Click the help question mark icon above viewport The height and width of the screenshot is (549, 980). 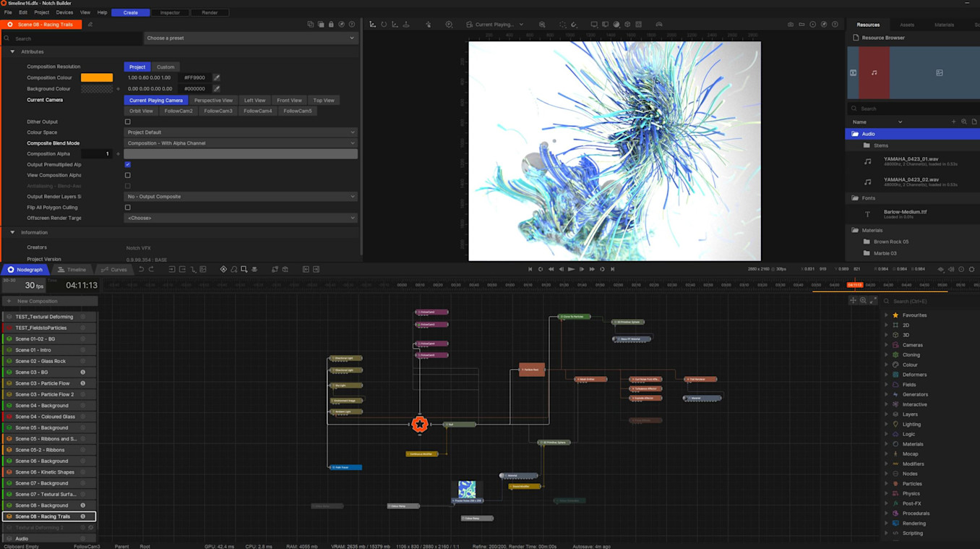click(835, 25)
